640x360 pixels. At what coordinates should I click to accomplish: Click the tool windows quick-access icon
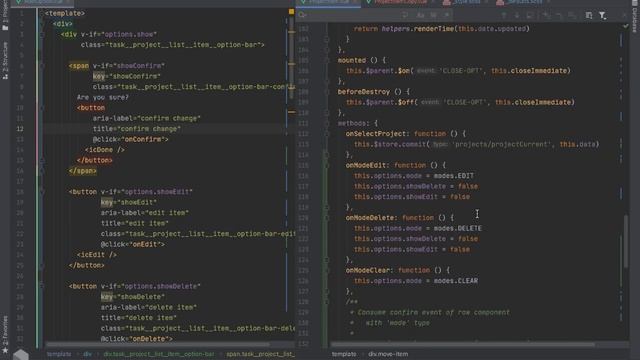[20, 355]
